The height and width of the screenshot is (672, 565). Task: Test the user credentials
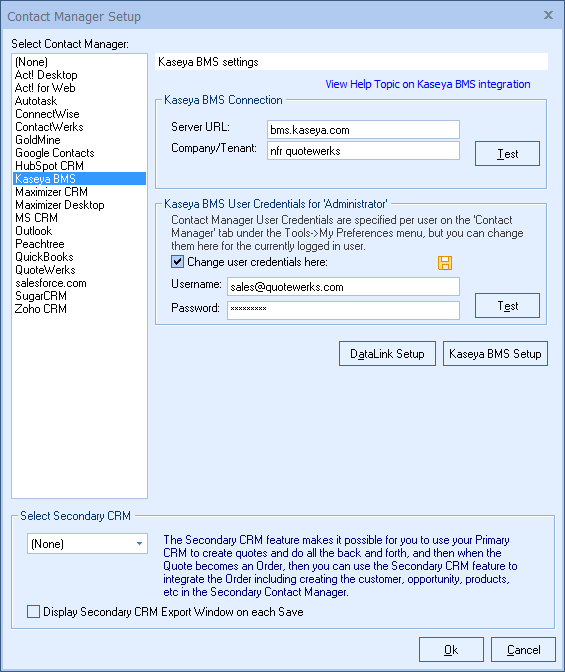point(507,306)
